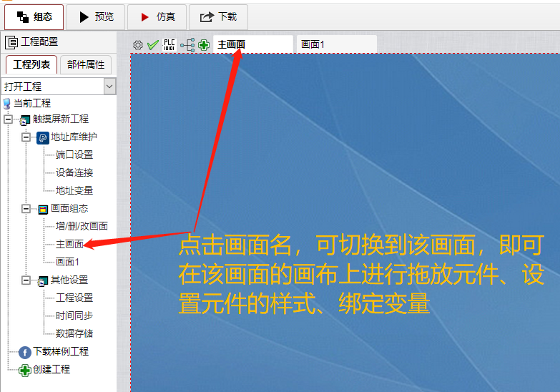Image resolution: width=560 pixels, height=392 pixels.
Task: Click the 预览 preview button
Action: point(96,16)
